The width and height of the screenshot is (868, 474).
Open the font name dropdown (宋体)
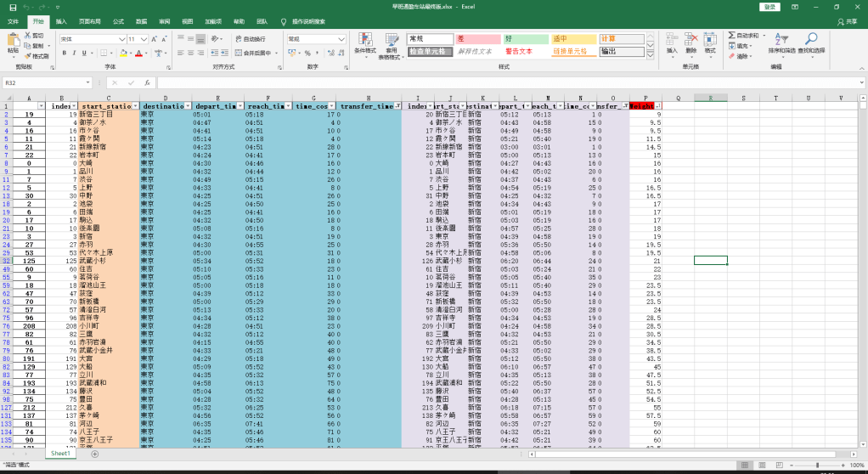tap(121, 39)
